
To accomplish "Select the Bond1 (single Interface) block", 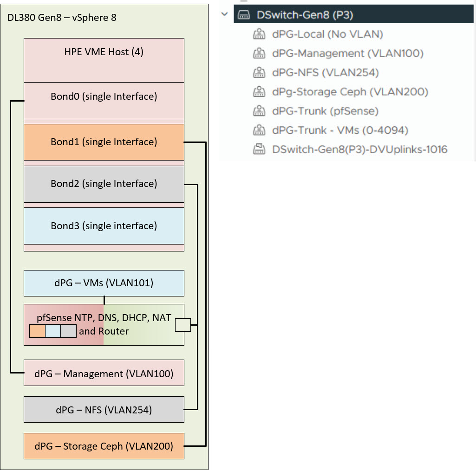I will 104,142.
